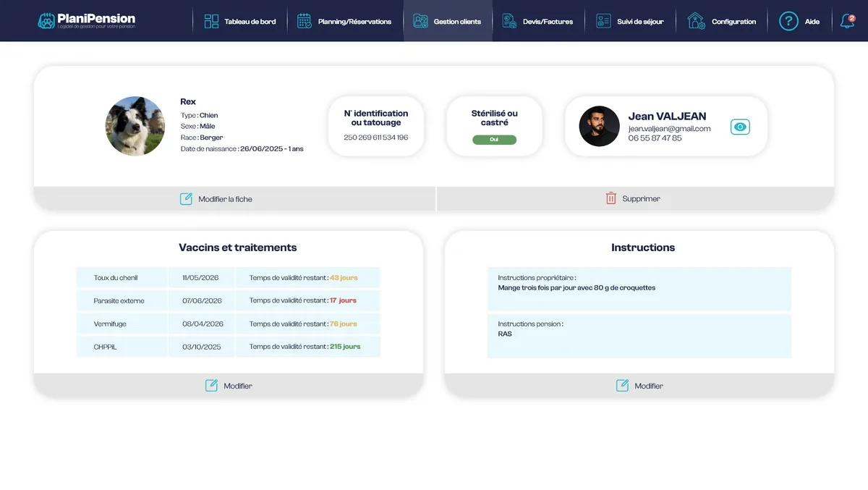Click Rex's dog profile photo

(135, 126)
